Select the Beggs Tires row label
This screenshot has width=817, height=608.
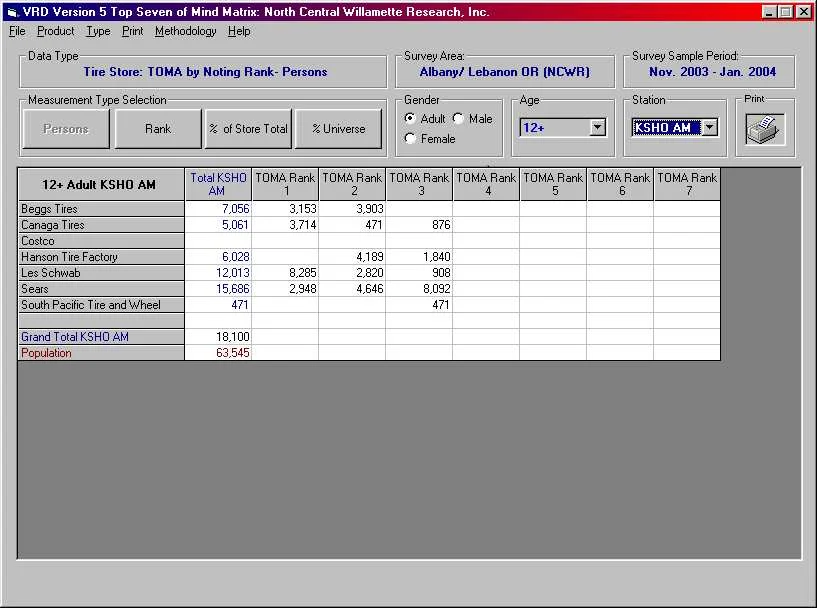[101, 209]
